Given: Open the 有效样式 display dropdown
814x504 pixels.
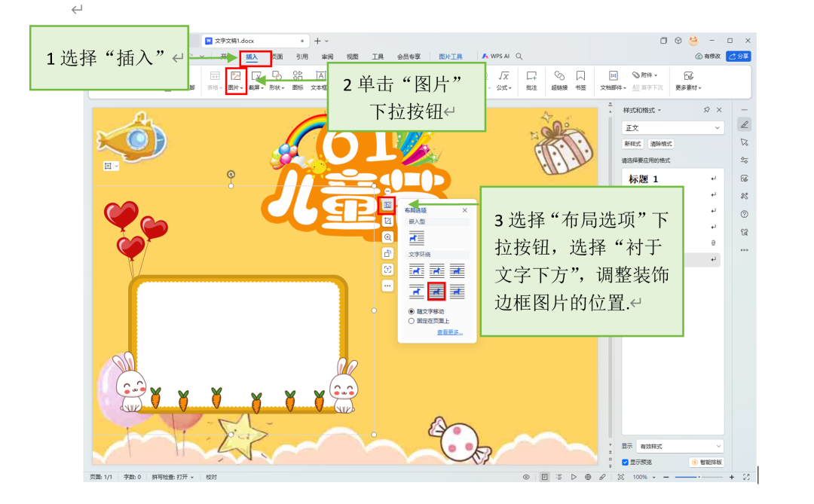Looking at the screenshot, I should (x=680, y=447).
